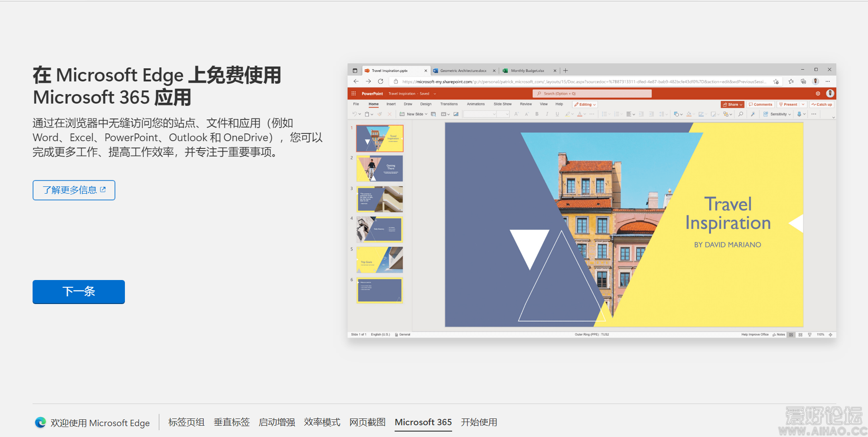Click the Search (Option + Q) box
The width and height of the screenshot is (868, 437).
coord(592,94)
